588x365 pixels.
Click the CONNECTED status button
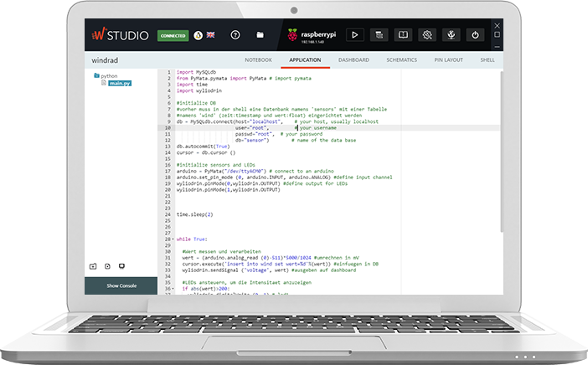[x=173, y=36]
